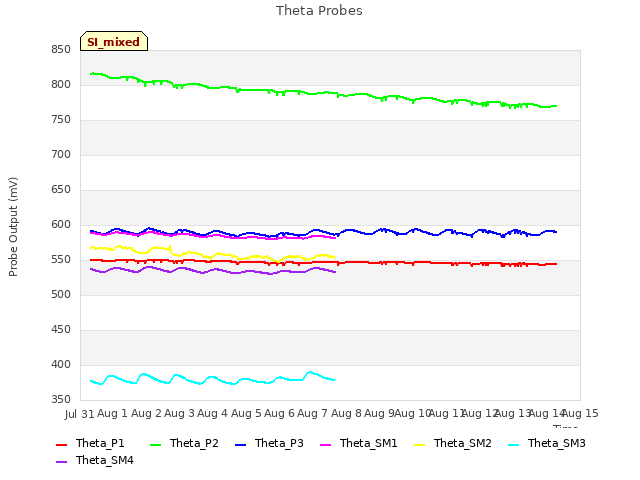The image size is (640, 480).
Task: Click the SI_mixed label tab
Action: click(x=114, y=41)
